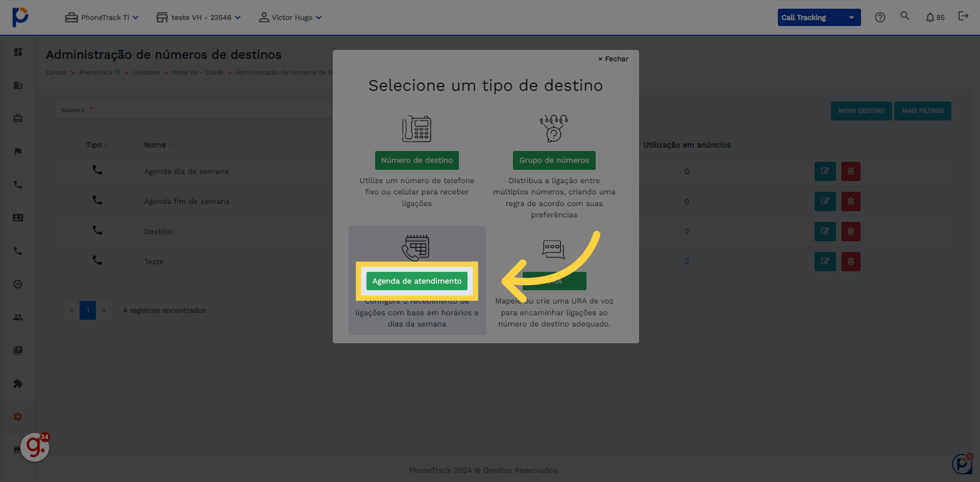Expand the teste VH - 23546 unit dropdown
Image resolution: width=980 pixels, height=482 pixels.
click(198, 17)
